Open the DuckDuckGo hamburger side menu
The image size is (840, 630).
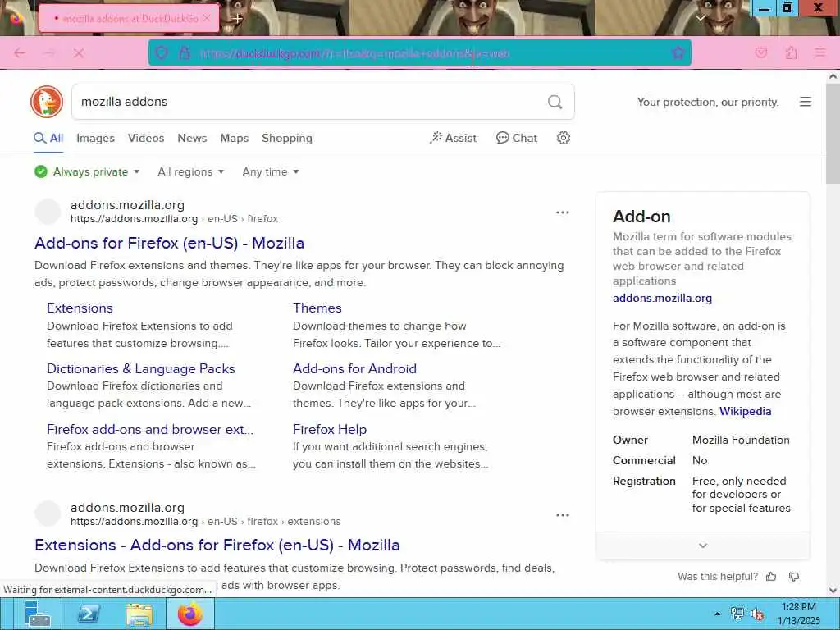click(x=806, y=102)
